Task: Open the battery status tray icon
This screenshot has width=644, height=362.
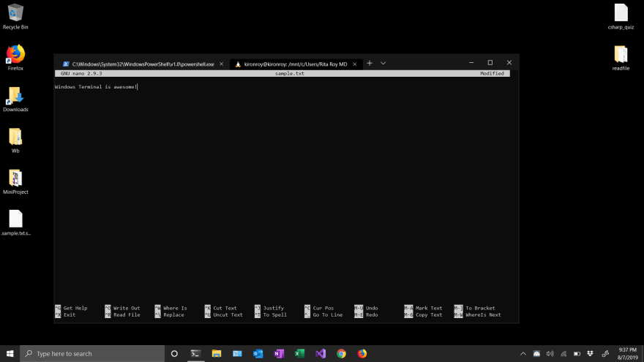Action: (577, 353)
